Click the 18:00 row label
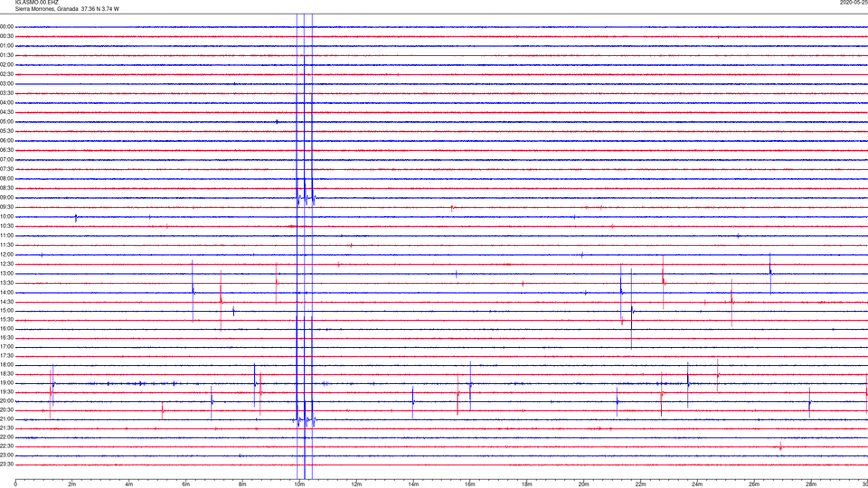Image resolution: width=868 pixels, height=488 pixels. click(x=6, y=365)
